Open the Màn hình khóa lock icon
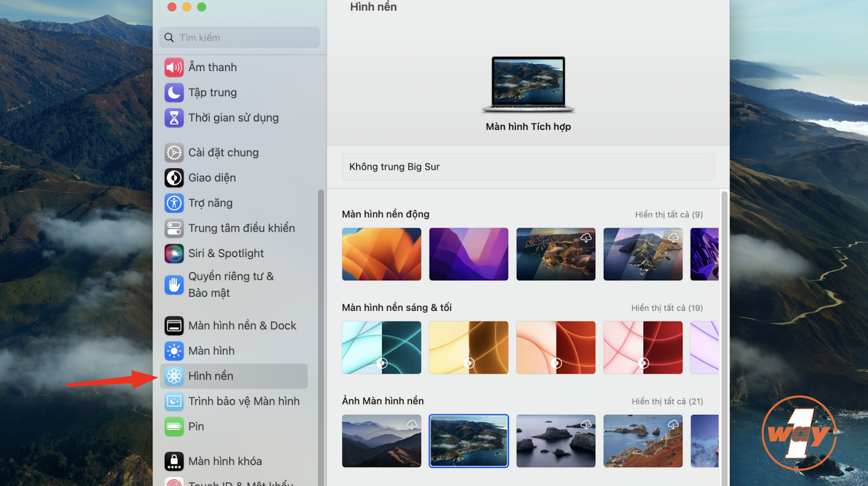The height and width of the screenshot is (486, 868). (174, 461)
